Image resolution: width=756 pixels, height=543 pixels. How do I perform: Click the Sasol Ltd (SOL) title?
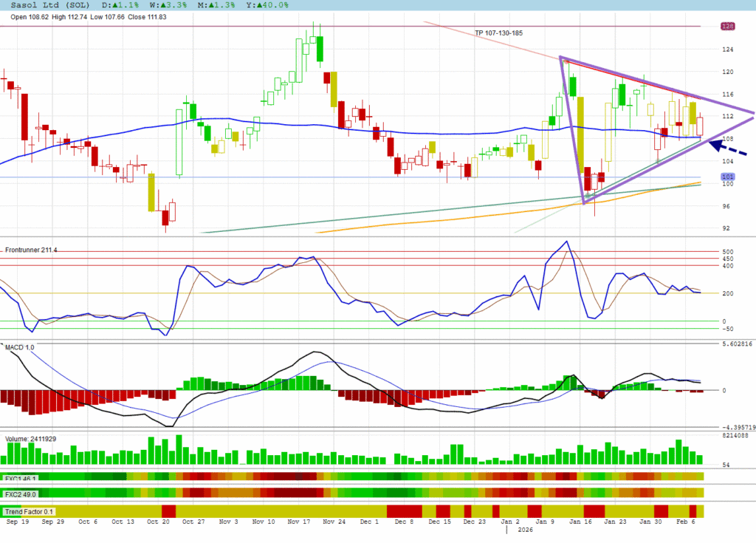pyautogui.click(x=46, y=5)
